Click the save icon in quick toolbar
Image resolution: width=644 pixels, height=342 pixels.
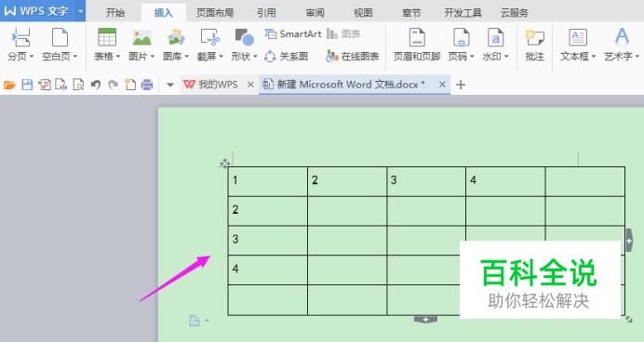[27, 85]
